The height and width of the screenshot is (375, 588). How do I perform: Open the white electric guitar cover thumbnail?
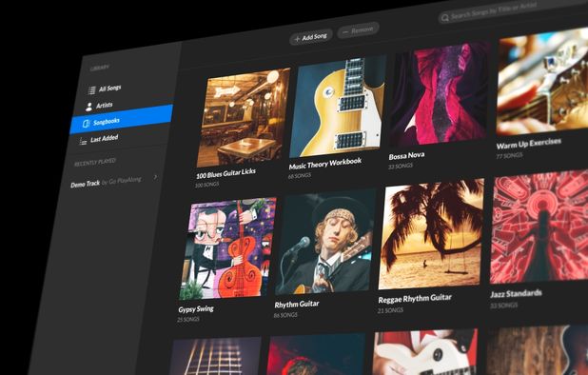point(425,352)
